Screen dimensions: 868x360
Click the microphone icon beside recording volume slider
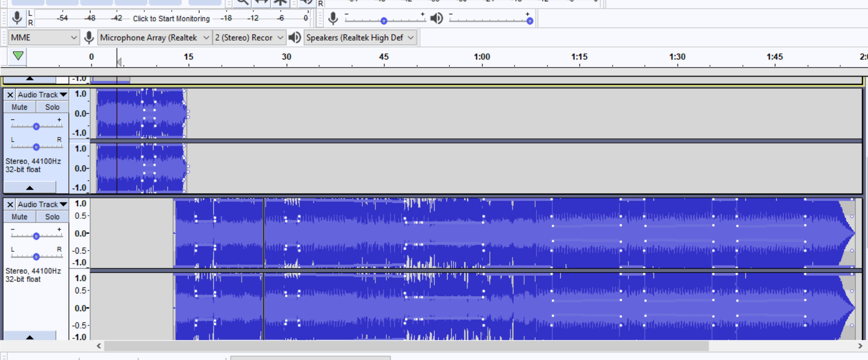[x=333, y=18]
